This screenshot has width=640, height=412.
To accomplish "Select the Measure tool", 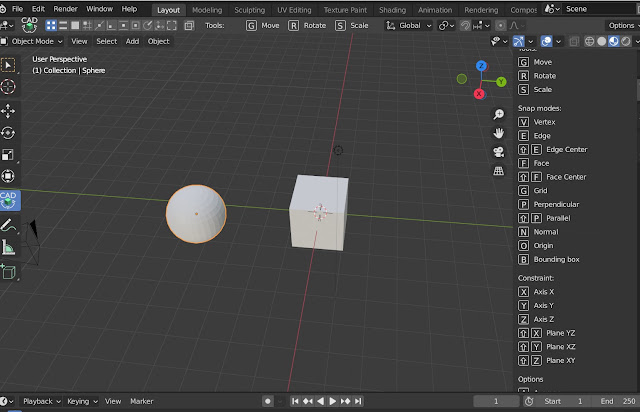I will [8, 247].
